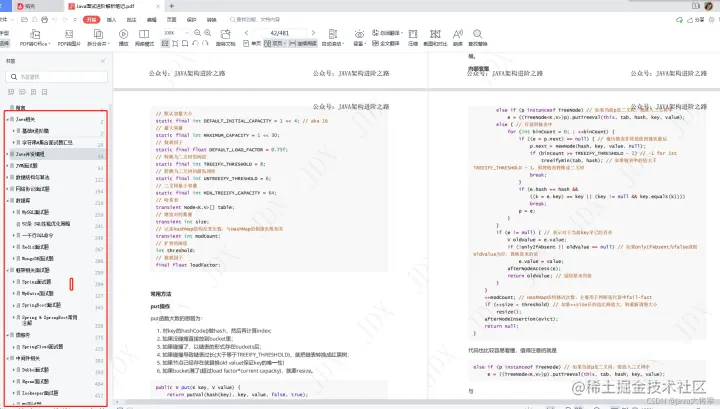Click the rotate document icon

point(225,34)
